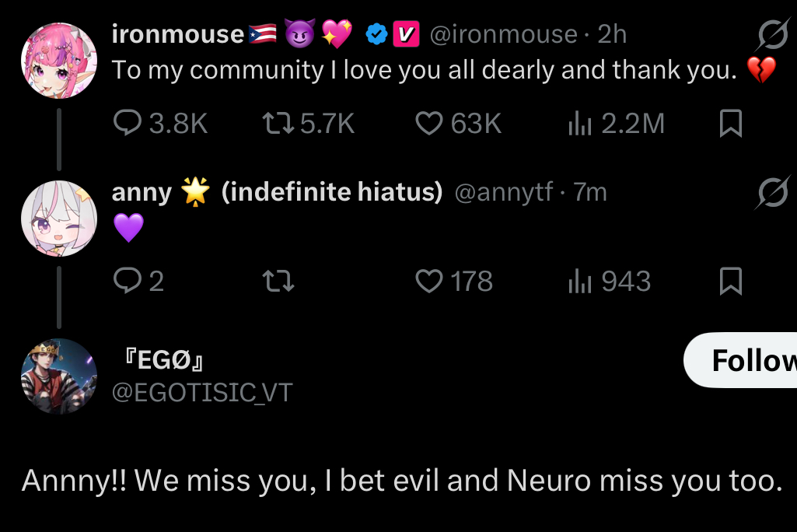Screen dimensions: 797x532
Task: Retweet anny's reply
Action: point(279,281)
